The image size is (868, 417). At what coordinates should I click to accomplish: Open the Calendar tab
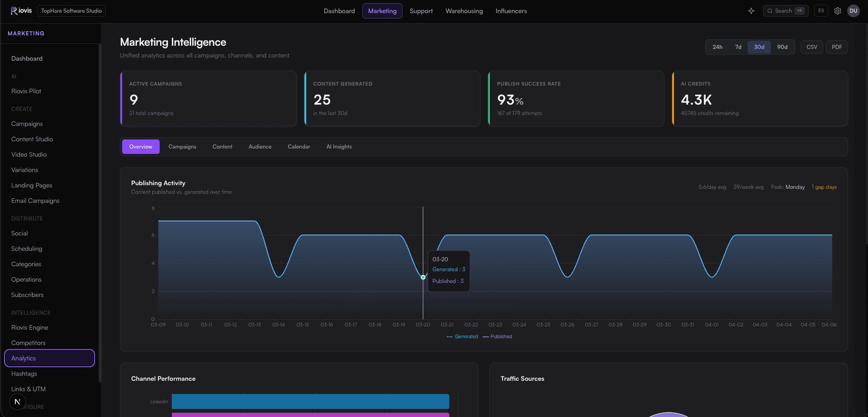299,147
